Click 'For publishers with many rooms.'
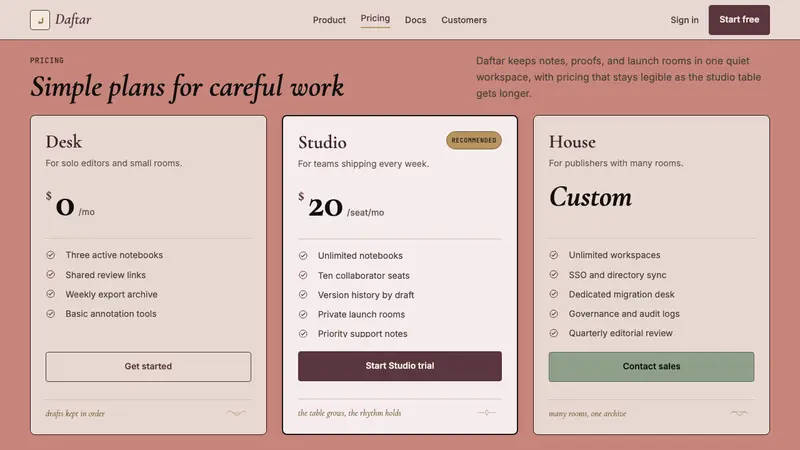 pyautogui.click(x=616, y=163)
